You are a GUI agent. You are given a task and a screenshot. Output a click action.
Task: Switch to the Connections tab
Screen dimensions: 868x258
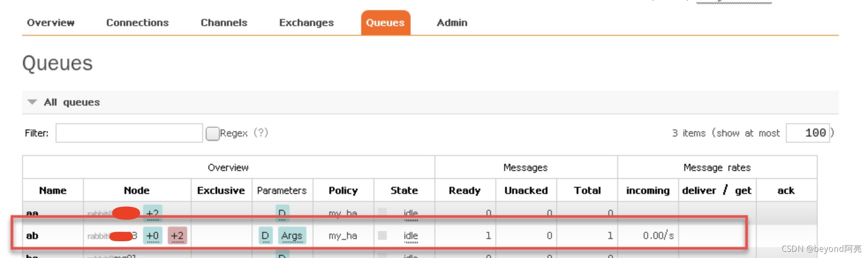click(x=137, y=23)
